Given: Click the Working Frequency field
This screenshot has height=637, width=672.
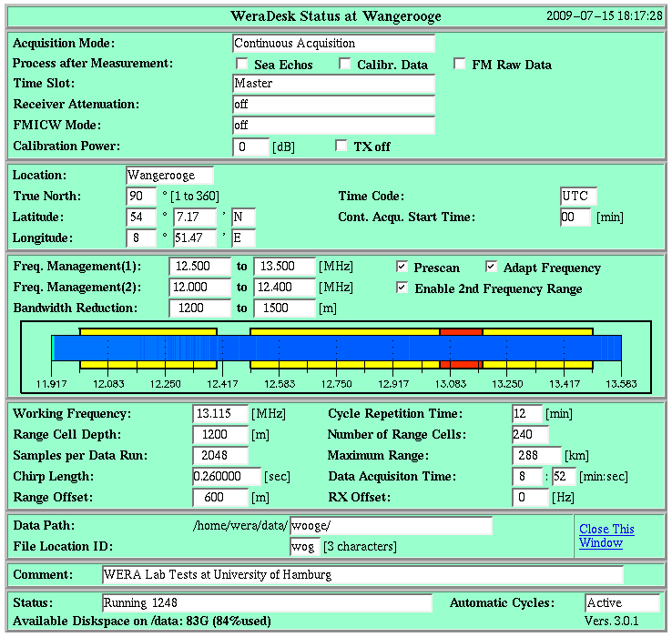Looking at the screenshot, I should pos(220,414).
